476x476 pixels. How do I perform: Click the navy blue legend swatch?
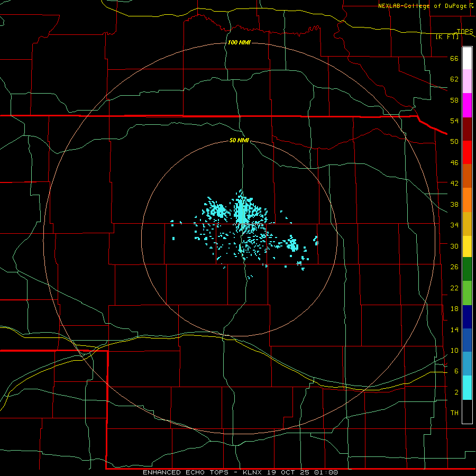click(467, 317)
